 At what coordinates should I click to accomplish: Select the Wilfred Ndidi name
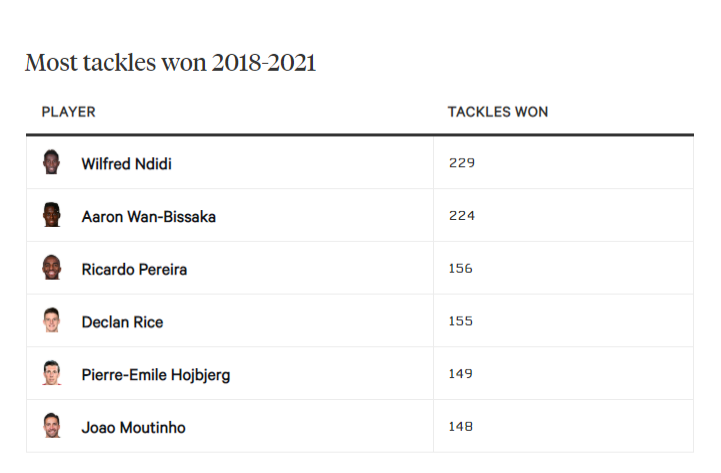[x=126, y=163]
